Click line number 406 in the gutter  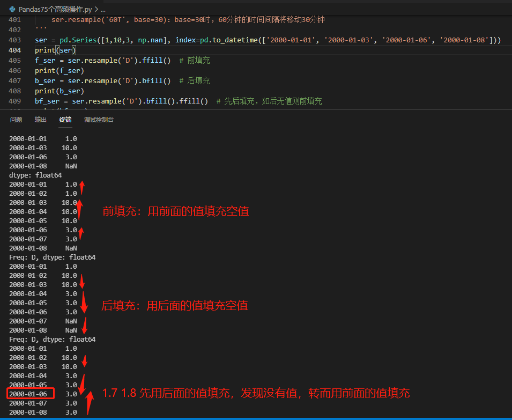[x=14, y=71]
